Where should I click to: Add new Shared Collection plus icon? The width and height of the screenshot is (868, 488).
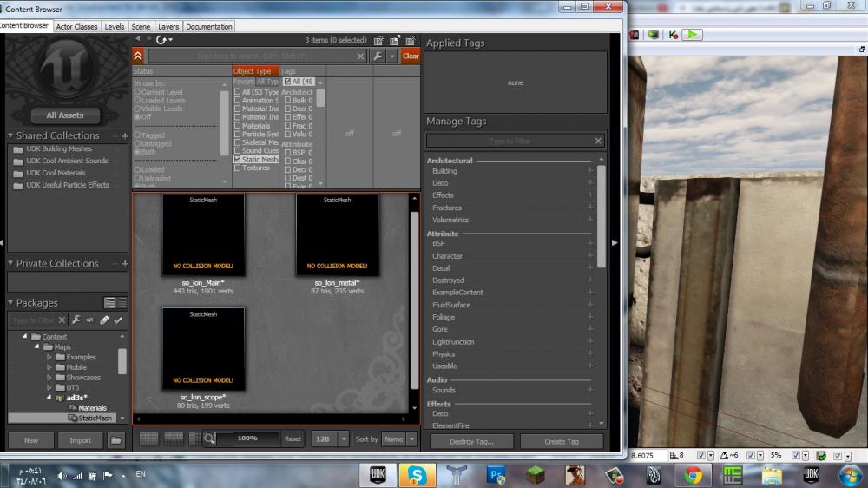click(x=124, y=135)
